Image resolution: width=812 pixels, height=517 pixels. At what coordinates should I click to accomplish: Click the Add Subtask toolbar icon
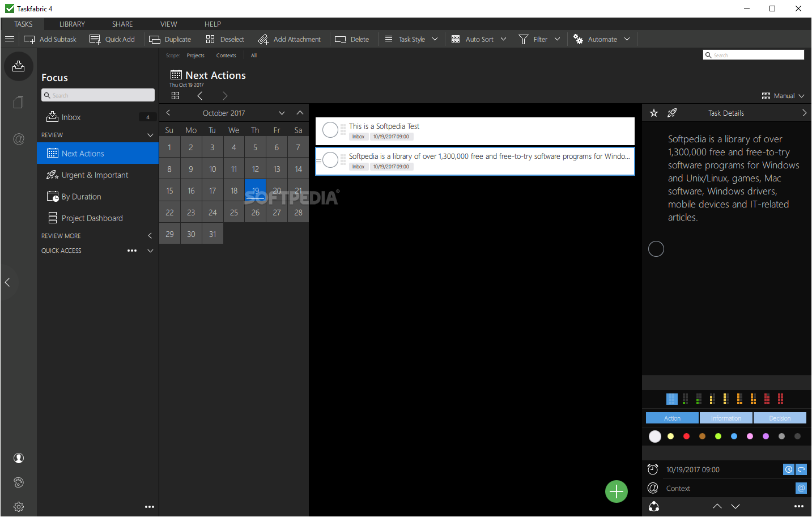(29, 39)
